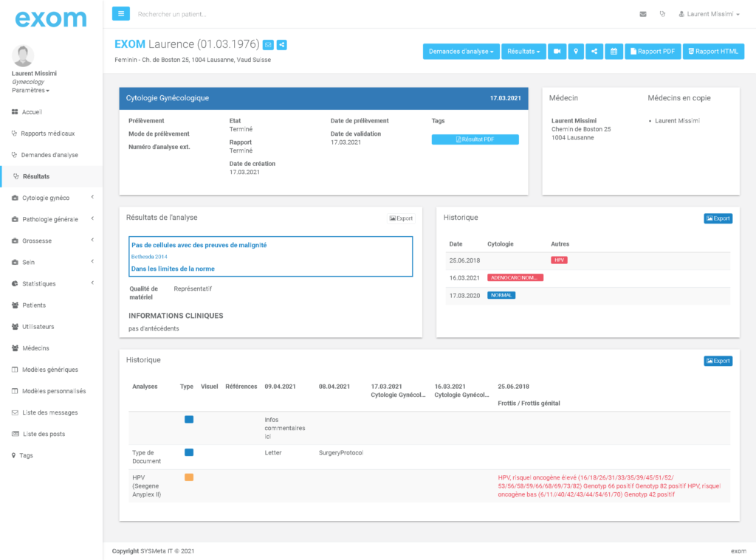Image resolution: width=756 pixels, height=560 pixels.
Task: Click the share icon beside the patient name
Action: (x=281, y=45)
